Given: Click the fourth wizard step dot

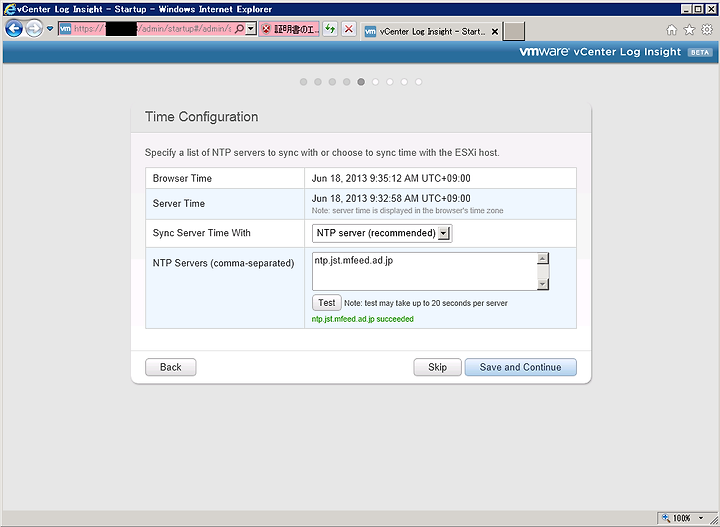Looking at the screenshot, I should pos(347,82).
